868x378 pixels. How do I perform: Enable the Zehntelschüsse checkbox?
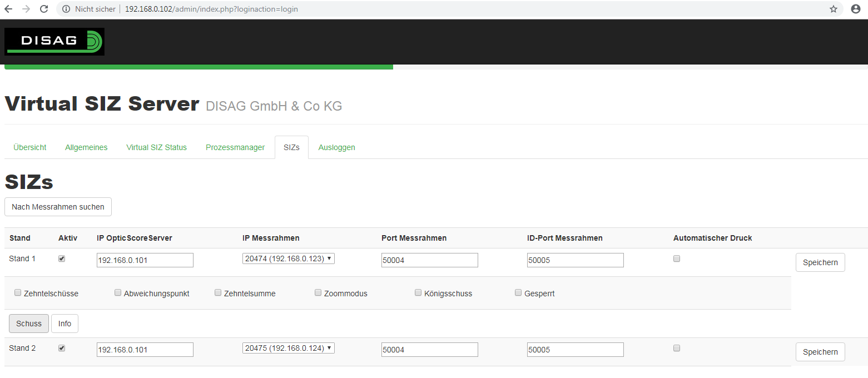pos(18,292)
